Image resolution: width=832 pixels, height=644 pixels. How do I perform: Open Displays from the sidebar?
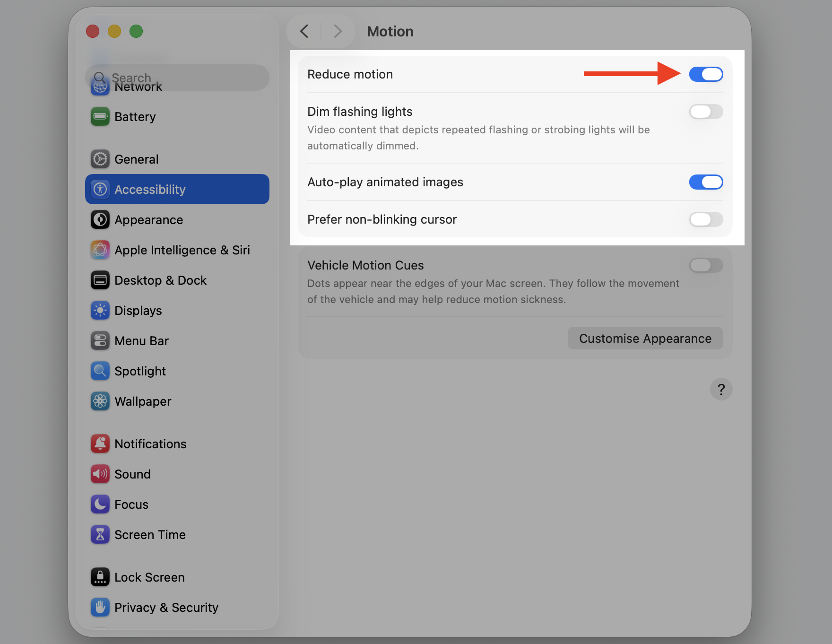pyautogui.click(x=138, y=311)
